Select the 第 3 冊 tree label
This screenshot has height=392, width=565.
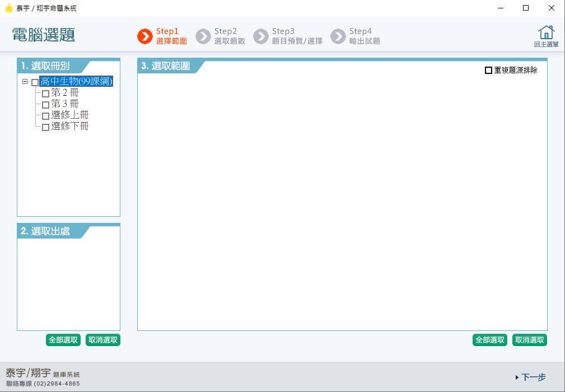tap(65, 104)
